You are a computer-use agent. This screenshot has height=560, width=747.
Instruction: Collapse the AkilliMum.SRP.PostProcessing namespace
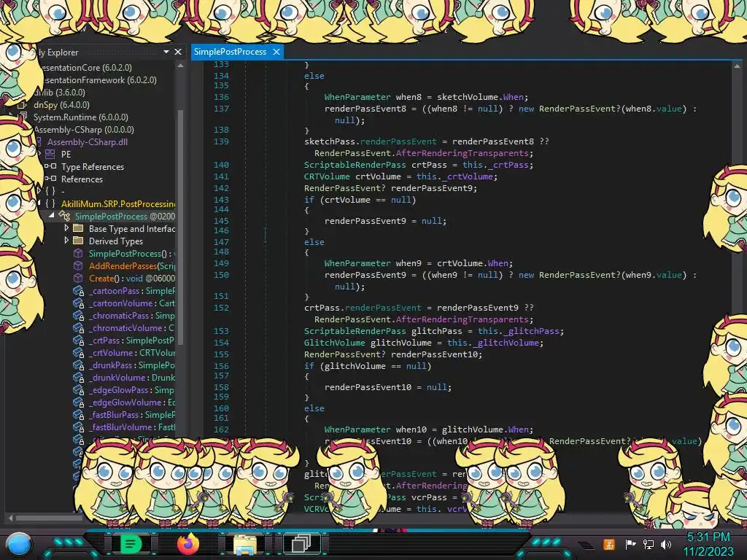pos(39,203)
